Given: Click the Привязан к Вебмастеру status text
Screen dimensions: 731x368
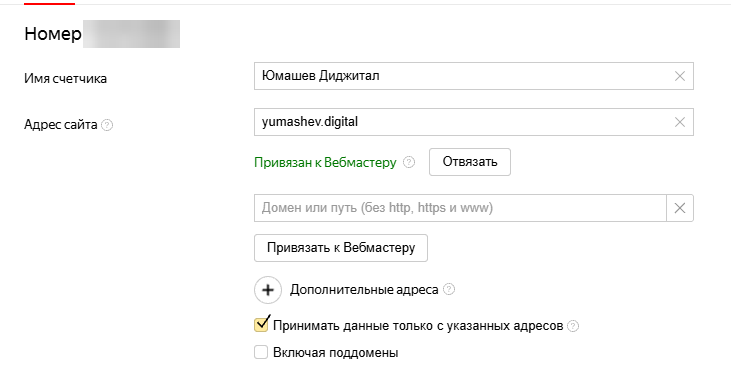Looking at the screenshot, I should [x=325, y=162].
